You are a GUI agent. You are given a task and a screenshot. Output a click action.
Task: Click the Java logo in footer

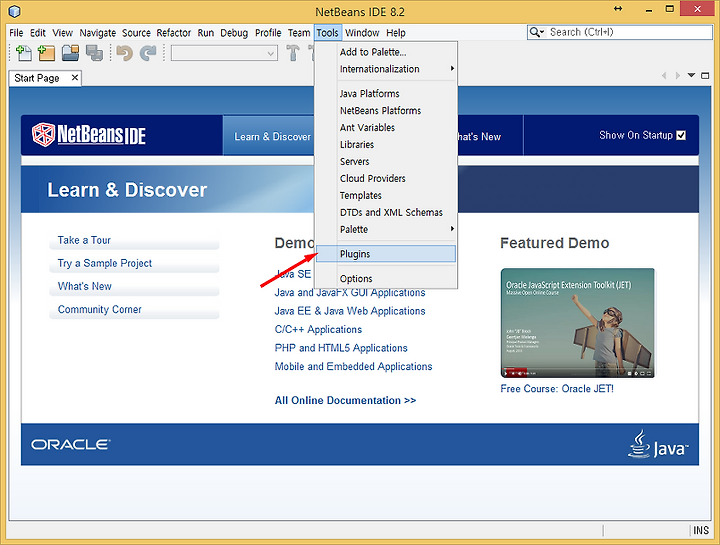[658, 444]
